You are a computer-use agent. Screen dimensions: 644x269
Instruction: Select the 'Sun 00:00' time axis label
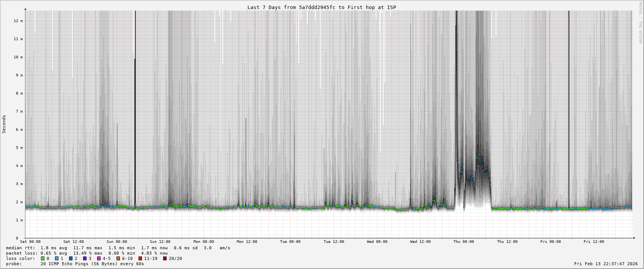[117, 242]
